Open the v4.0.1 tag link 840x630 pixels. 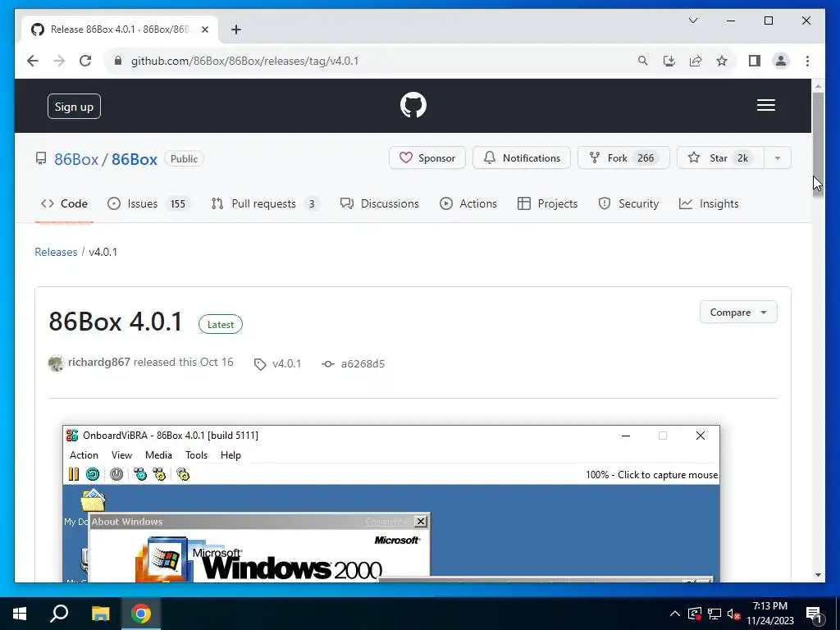(x=278, y=363)
